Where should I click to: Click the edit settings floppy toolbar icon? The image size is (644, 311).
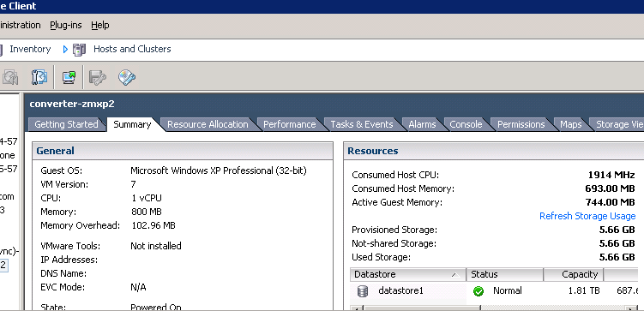[98, 77]
